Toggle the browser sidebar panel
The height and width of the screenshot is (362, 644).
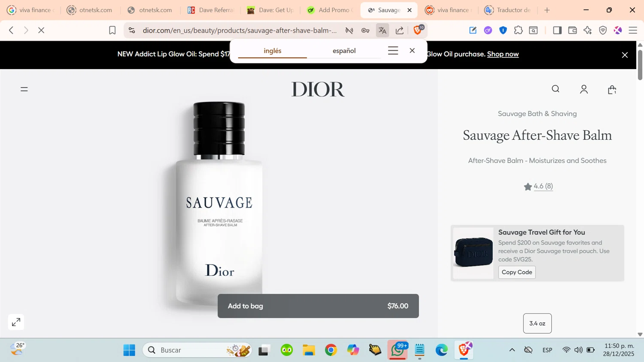557,30
